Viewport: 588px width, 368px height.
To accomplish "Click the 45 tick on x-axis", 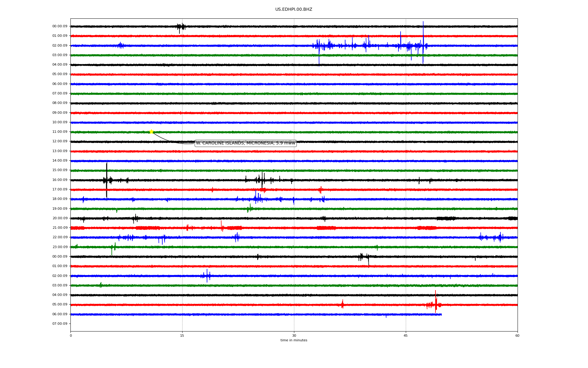I will pos(406,336).
